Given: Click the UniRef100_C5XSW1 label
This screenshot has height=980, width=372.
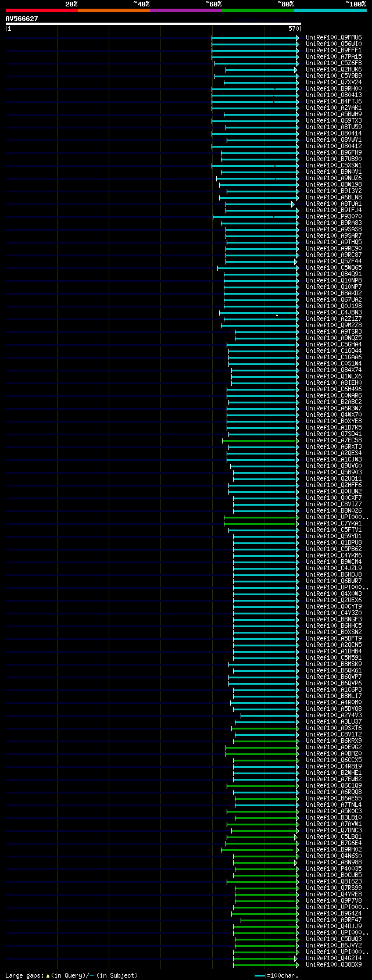Looking at the screenshot, I should pos(334,165).
